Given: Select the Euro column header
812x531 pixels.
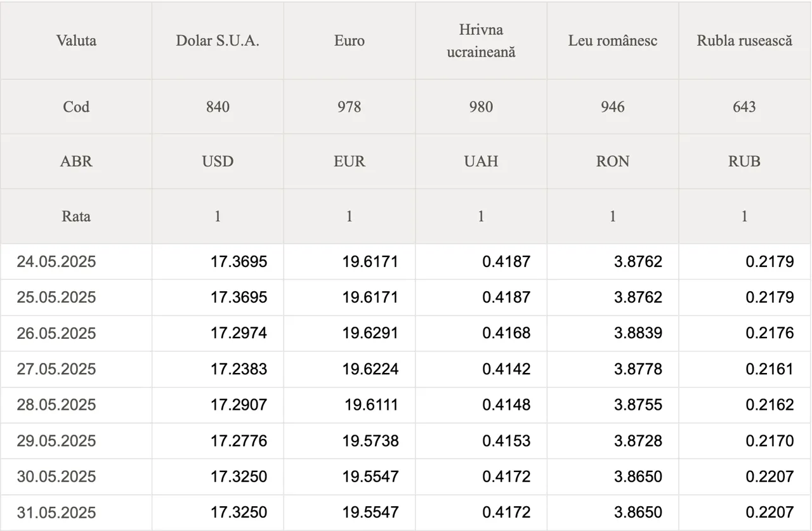Looking at the screenshot, I should (x=350, y=41).
